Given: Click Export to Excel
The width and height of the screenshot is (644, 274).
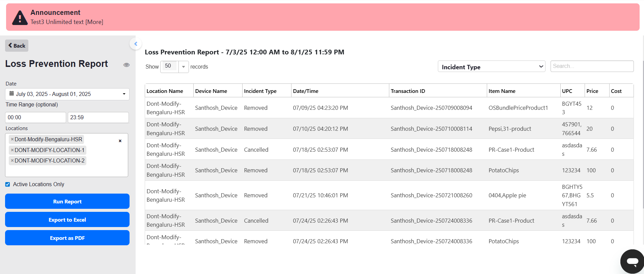Looking at the screenshot, I should click(67, 220).
